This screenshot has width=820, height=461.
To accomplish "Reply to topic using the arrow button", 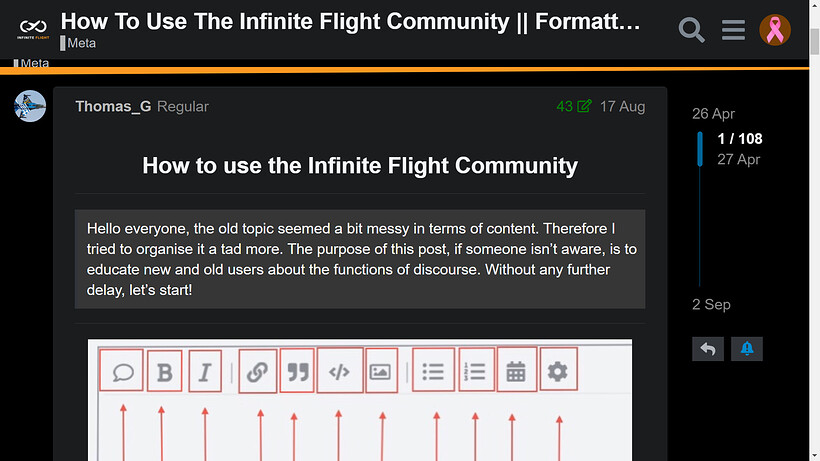I will (x=708, y=349).
